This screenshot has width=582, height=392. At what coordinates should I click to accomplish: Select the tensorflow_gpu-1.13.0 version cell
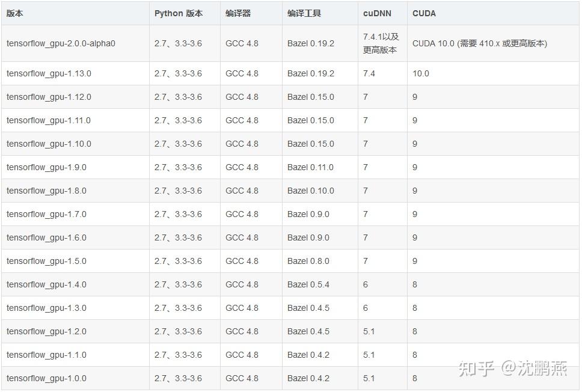[x=49, y=73]
